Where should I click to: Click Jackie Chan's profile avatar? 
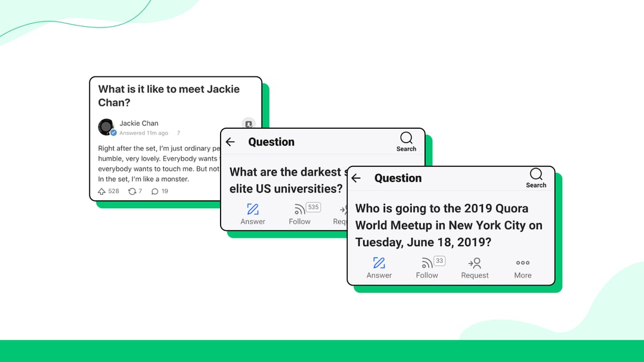coord(106,127)
